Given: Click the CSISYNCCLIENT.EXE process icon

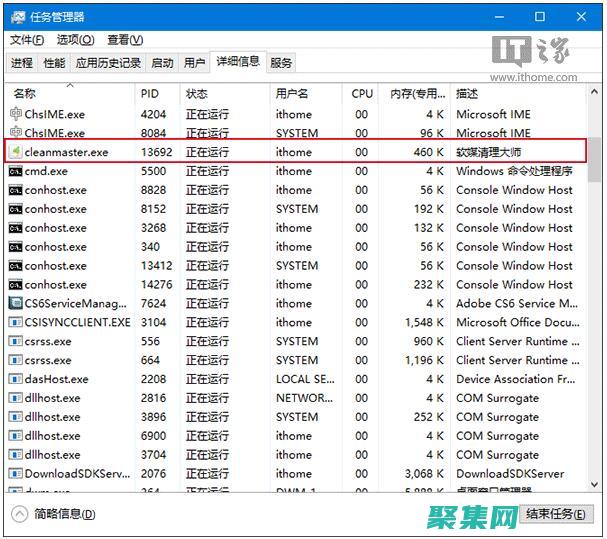Looking at the screenshot, I should [16, 322].
